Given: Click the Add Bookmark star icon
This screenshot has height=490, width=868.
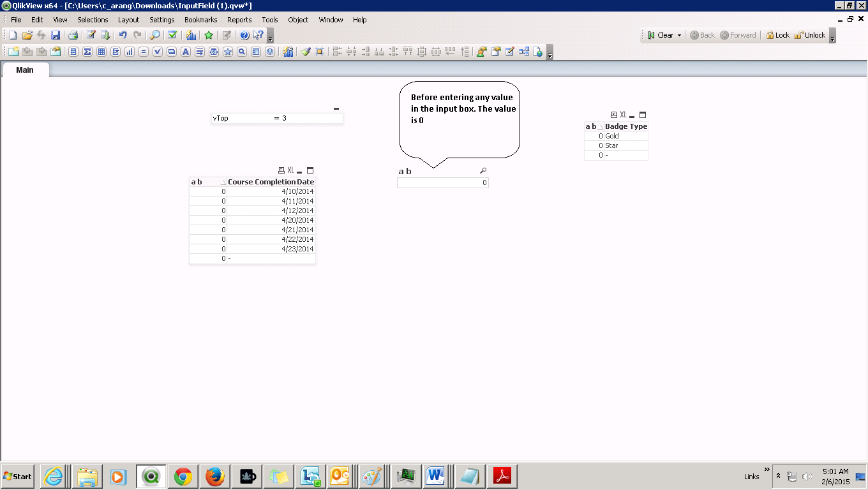Looking at the screenshot, I should click(209, 35).
